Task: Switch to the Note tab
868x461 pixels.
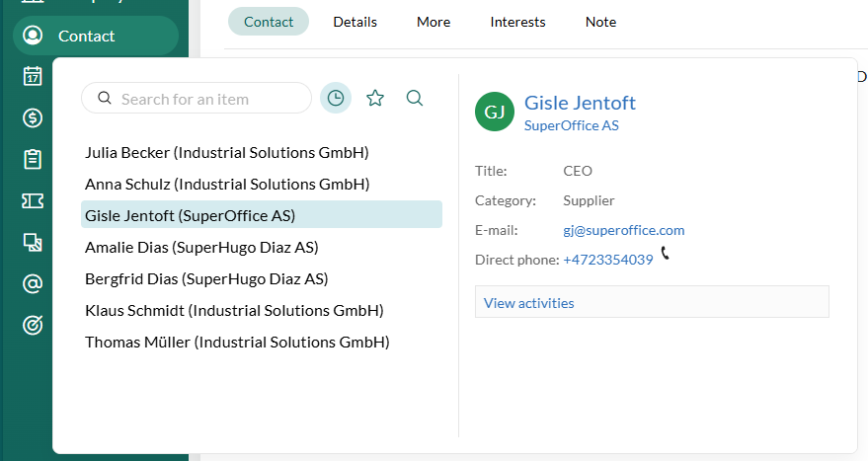Action: click(x=600, y=22)
